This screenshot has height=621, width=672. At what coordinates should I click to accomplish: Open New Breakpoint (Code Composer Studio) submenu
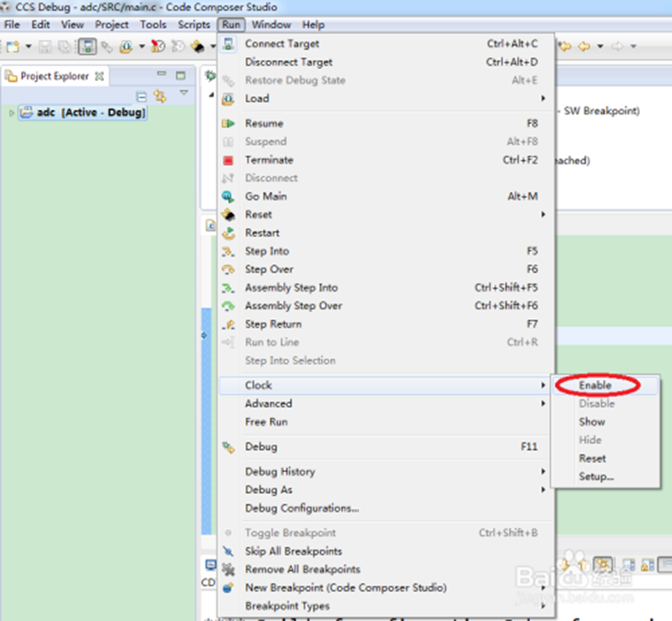385,588
